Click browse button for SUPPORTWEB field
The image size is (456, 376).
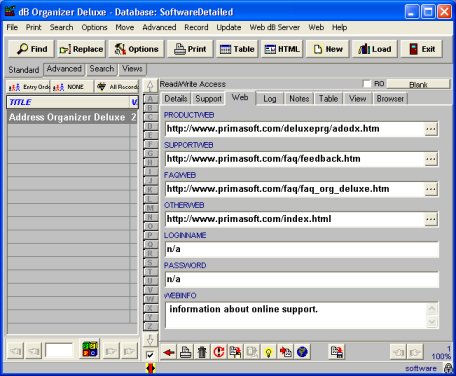[x=431, y=159]
